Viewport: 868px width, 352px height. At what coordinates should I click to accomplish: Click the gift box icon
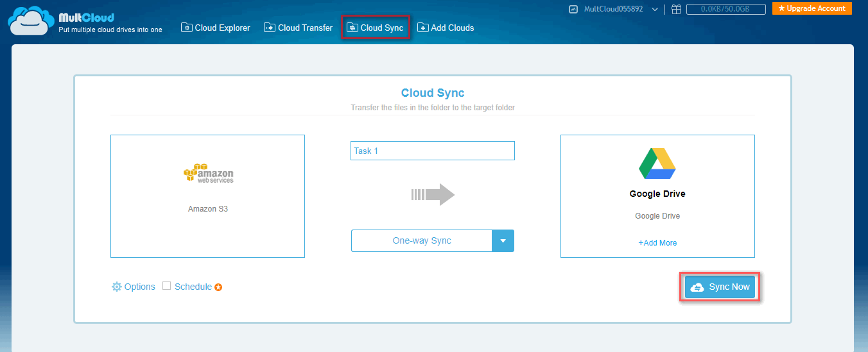[676, 9]
